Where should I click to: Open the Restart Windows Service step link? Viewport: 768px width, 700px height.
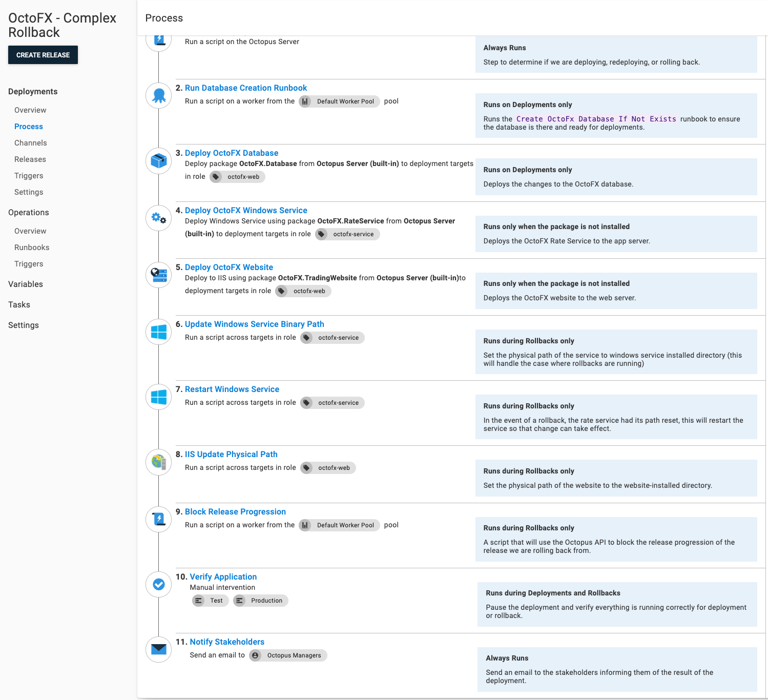[x=232, y=389]
